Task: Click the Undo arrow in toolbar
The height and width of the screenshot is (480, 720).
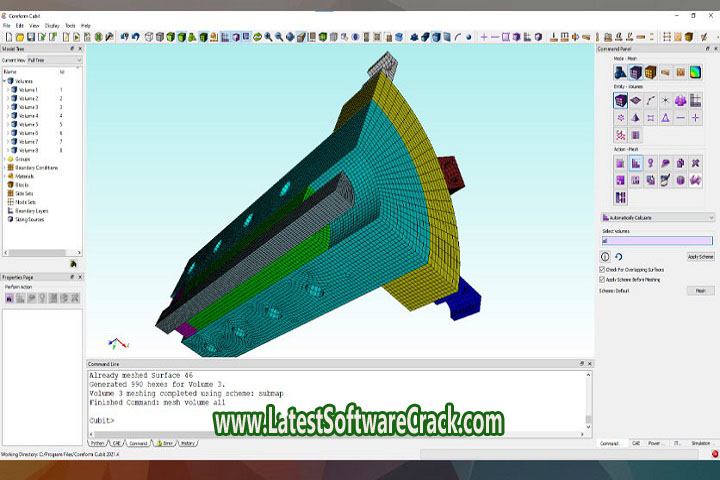Action: [125, 37]
